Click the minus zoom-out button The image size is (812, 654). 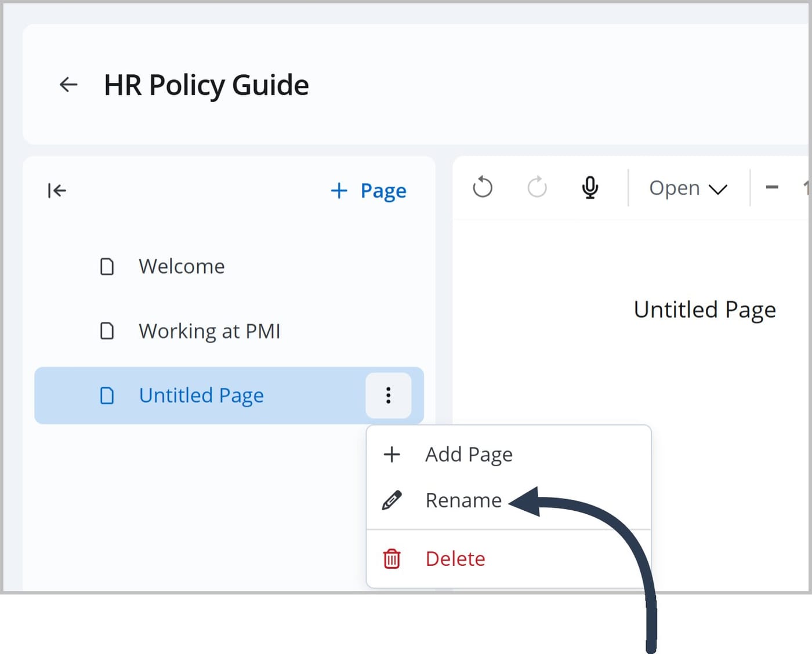click(x=772, y=187)
